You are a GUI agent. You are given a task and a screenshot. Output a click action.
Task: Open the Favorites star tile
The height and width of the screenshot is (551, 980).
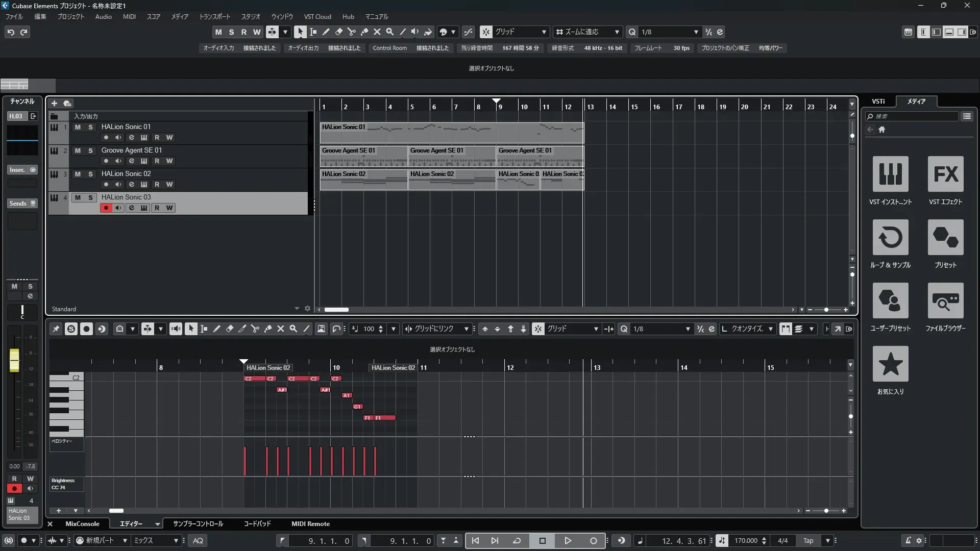(890, 364)
